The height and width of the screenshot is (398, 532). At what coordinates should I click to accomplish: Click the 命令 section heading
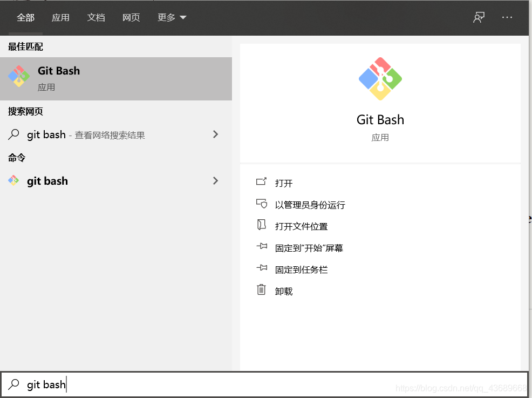[17, 158]
